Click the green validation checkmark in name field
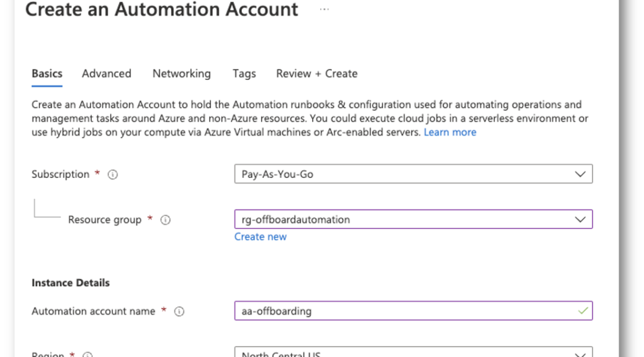The width and height of the screenshot is (644, 357). tap(583, 311)
